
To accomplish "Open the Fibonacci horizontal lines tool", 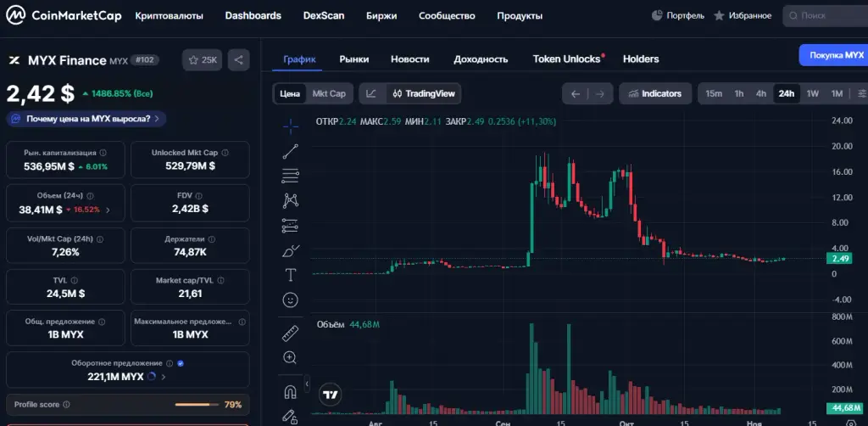I will (x=290, y=177).
